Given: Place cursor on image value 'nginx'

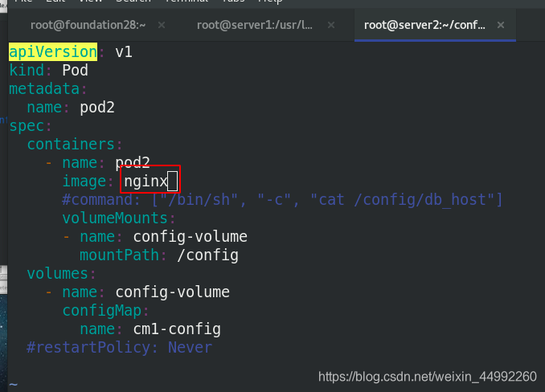Looking at the screenshot, I should (x=146, y=182).
